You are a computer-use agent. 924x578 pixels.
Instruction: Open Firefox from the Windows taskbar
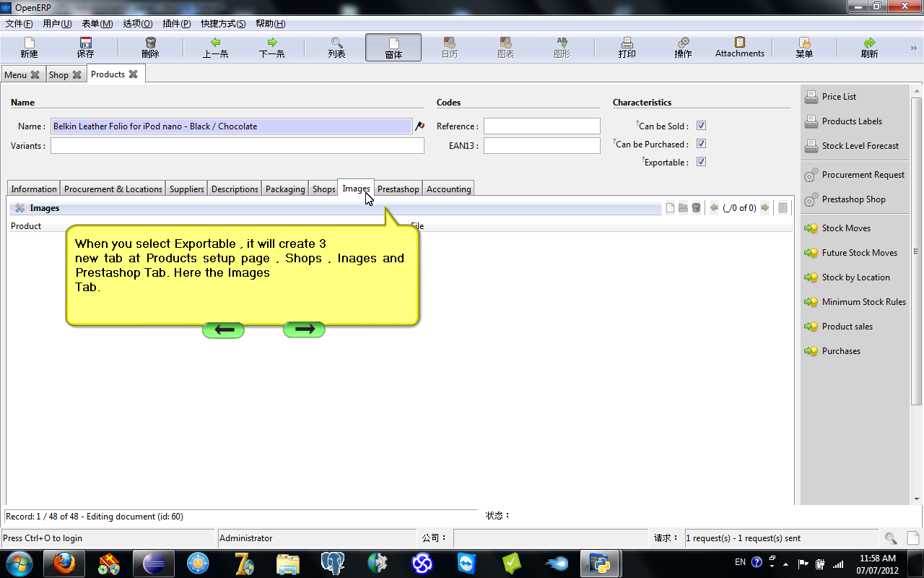click(65, 564)
